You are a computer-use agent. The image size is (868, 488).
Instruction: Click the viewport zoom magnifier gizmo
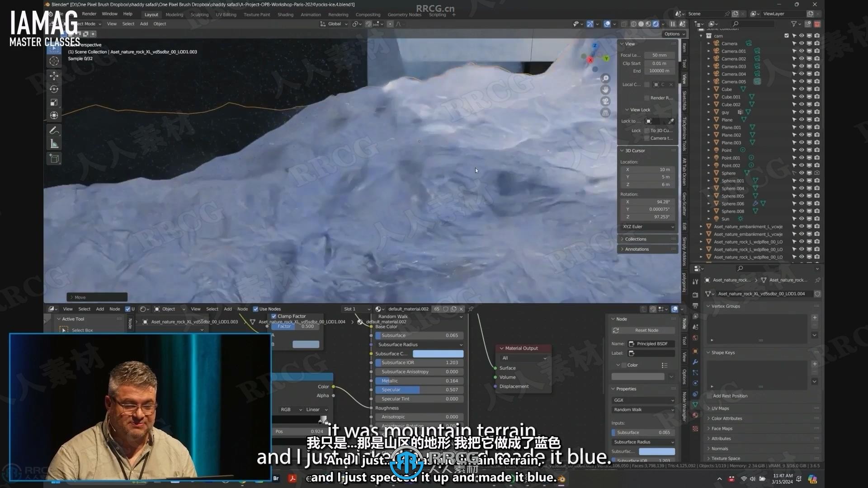[x=605, y=79]
